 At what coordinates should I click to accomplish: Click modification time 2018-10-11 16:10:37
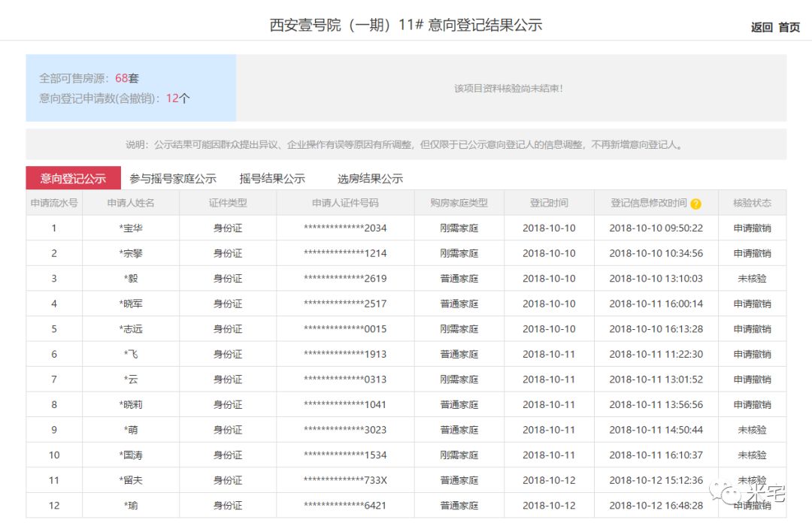click(x=656, y=455)
